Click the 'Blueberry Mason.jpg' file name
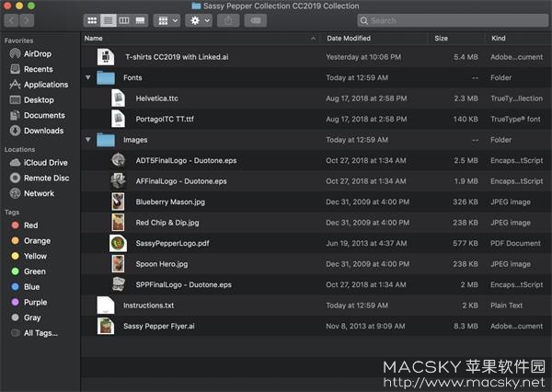Image resolution: width=552 pixels, height=392 pixels. pyautogui.click(x=170, y=202)
